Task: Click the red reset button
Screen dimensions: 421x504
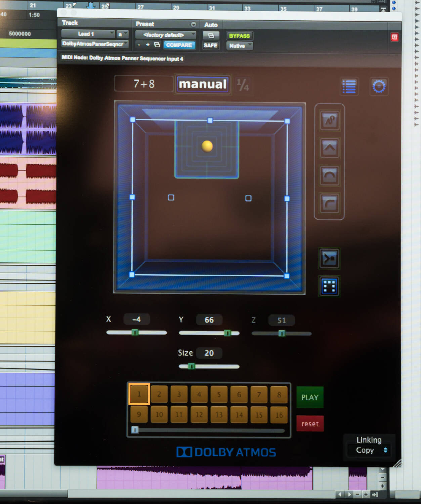Action: point(310,424)
